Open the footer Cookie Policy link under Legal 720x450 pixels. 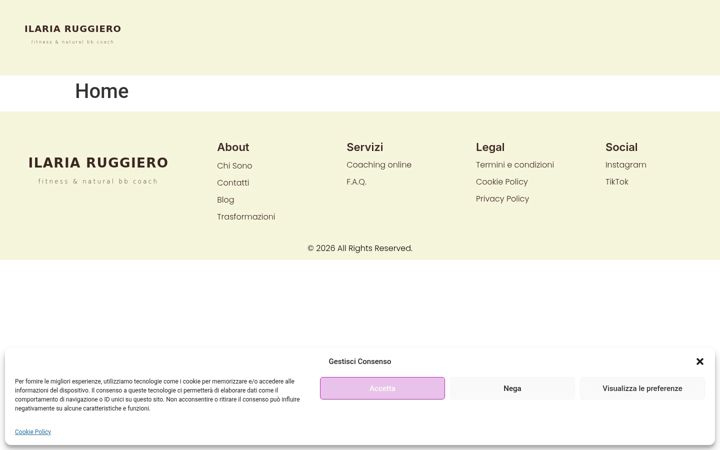[x=501, y=182]
